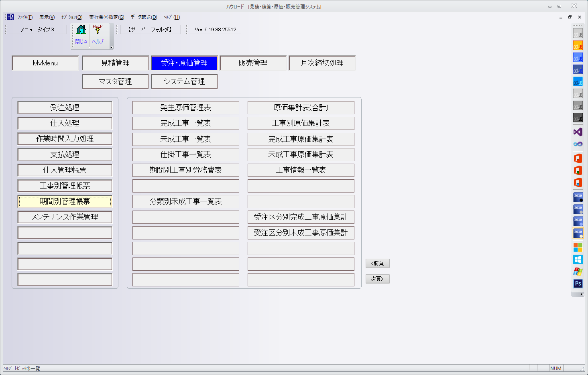The width and height of the screenshot is (588, 375).
Task: Collapse the right sidebar with arrow button
Action: [x=582, y=294]
